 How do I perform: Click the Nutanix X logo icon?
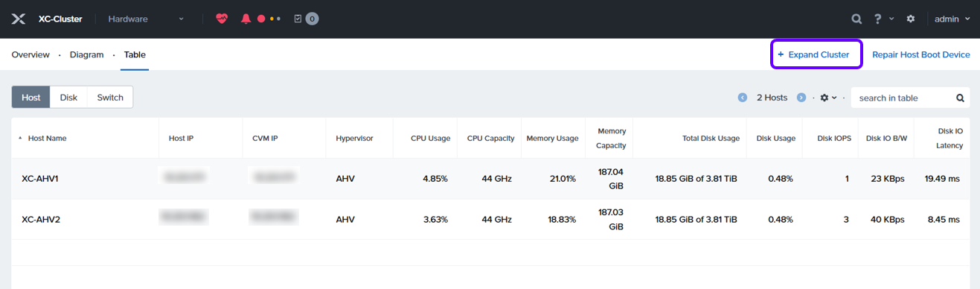click(x=19, y=19)
